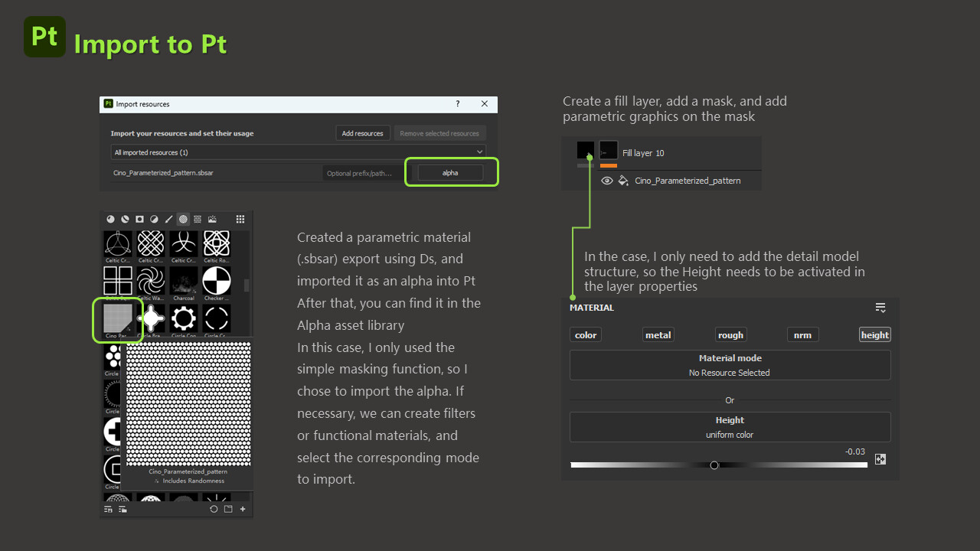Close the Import resources dialog
The width and height of the screenshot is (980, 551).
(x=485, y=104)
